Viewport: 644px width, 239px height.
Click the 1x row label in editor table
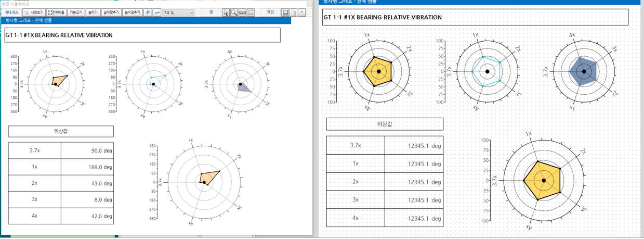coord(356,163)
